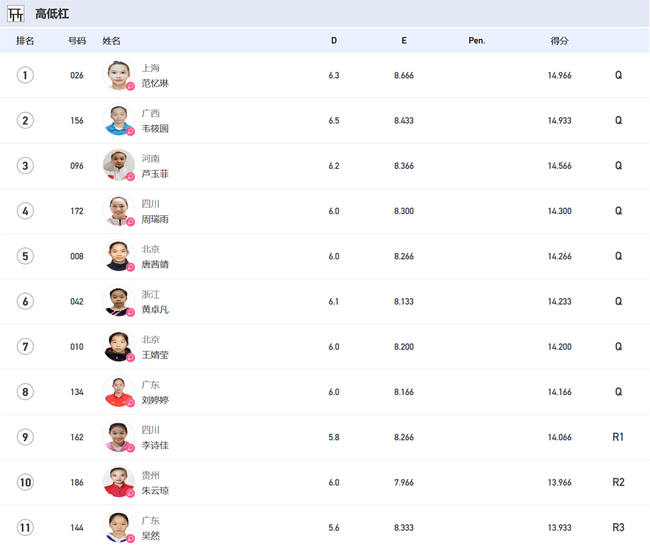Open athlete name link 李诗佳

(155, 445)
